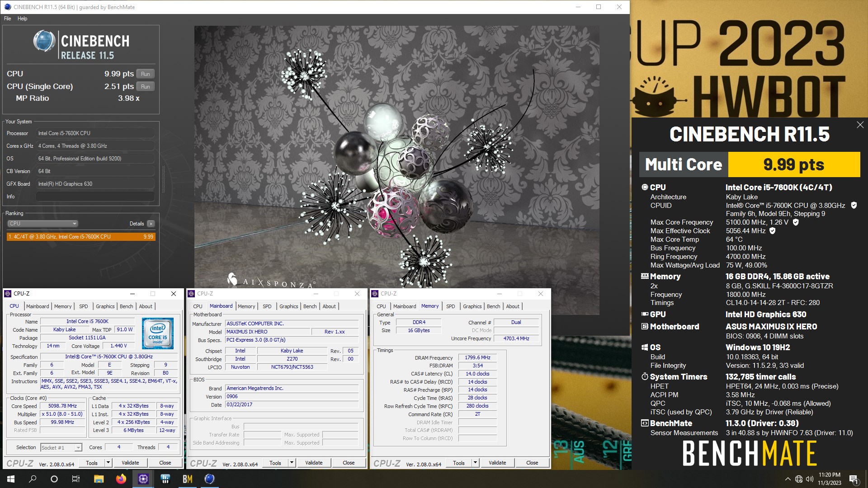Click the BenchMate section icon

[x=645, y=423]
